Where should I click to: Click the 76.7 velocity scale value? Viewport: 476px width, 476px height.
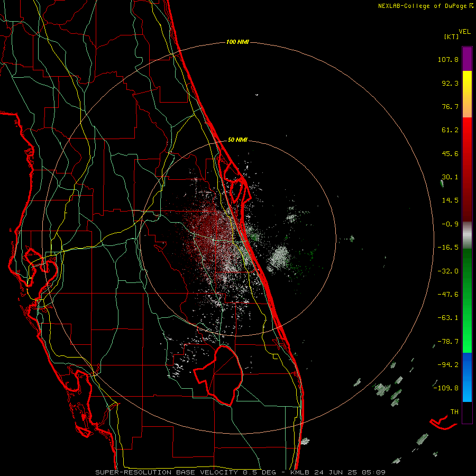450,106
